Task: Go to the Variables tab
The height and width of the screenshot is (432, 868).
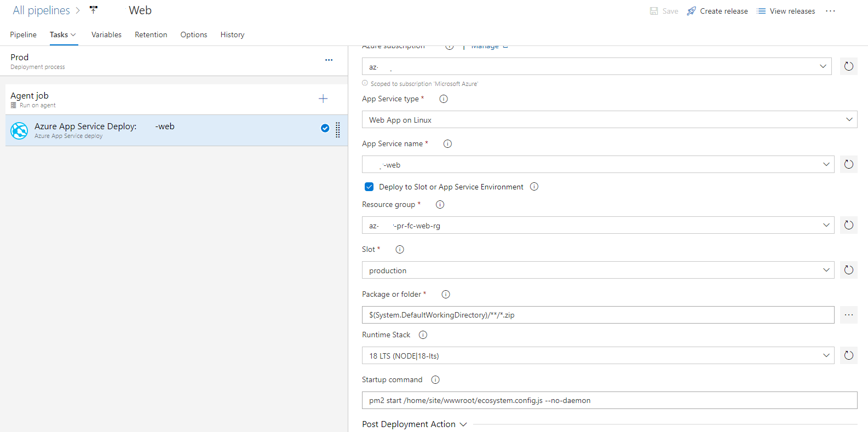Action: pos(106,34)
